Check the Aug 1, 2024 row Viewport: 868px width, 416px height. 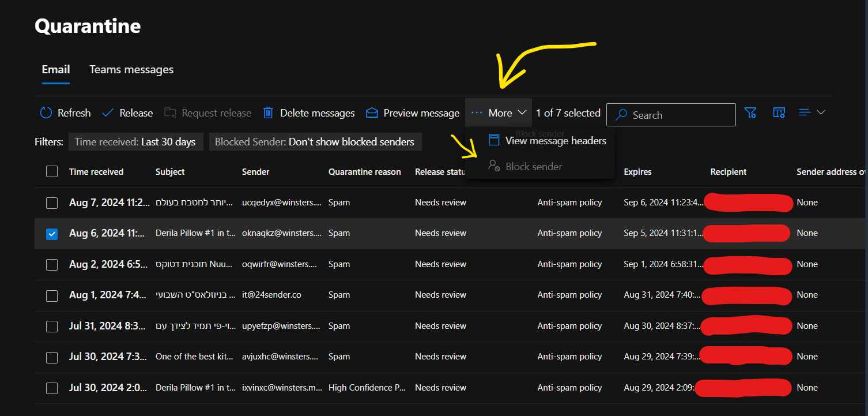(52, 295)
